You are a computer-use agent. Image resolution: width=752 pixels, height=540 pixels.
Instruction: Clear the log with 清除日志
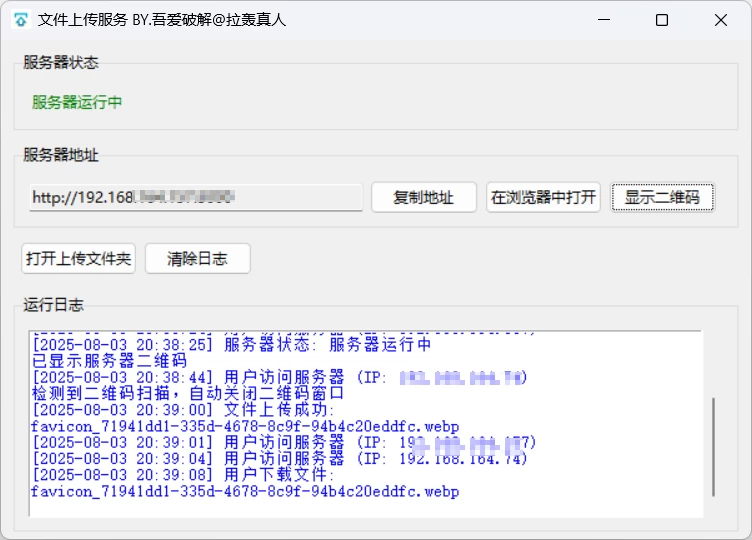pos(197,258)
